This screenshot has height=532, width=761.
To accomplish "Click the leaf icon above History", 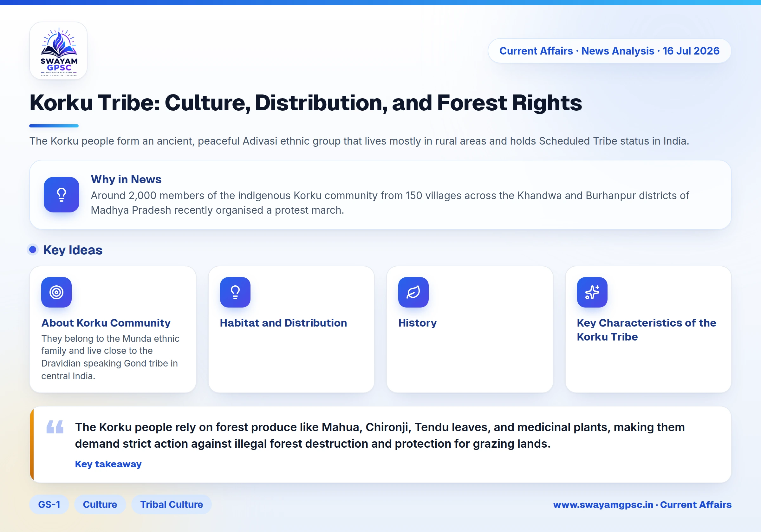I will [413, 292].
